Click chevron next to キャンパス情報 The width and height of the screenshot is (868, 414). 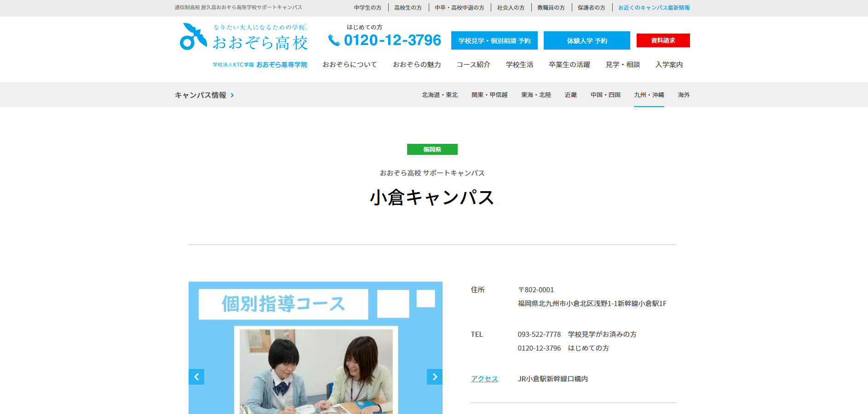pyautogui.click(x=232, y=96)
